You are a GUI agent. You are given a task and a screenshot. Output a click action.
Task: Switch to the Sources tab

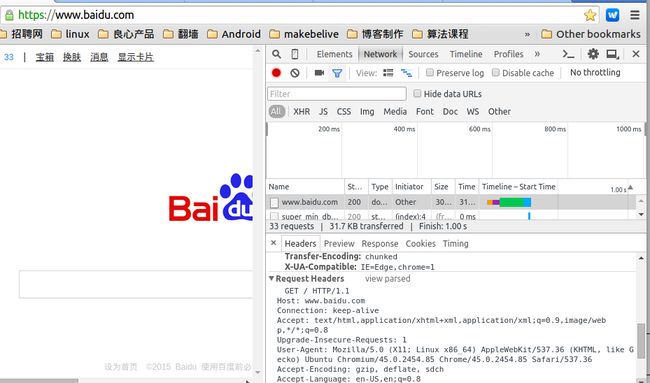click(x=423, y=54)
